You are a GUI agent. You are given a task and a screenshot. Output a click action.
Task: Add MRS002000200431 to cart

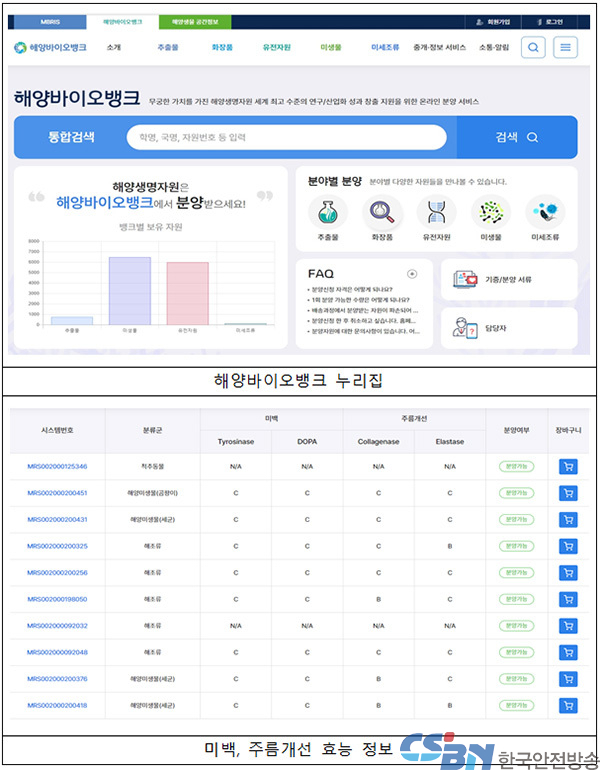(x=568, y=520)
